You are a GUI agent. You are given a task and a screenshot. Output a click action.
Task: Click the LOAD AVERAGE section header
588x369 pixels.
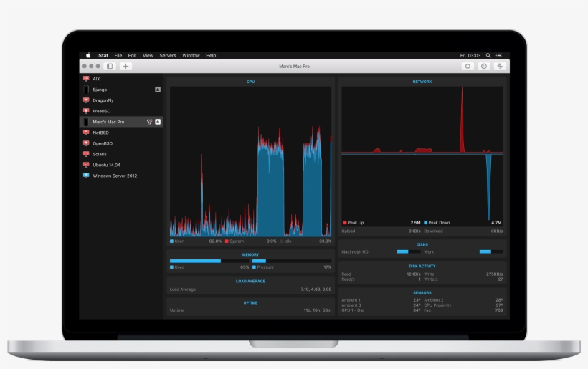point(250,282)
